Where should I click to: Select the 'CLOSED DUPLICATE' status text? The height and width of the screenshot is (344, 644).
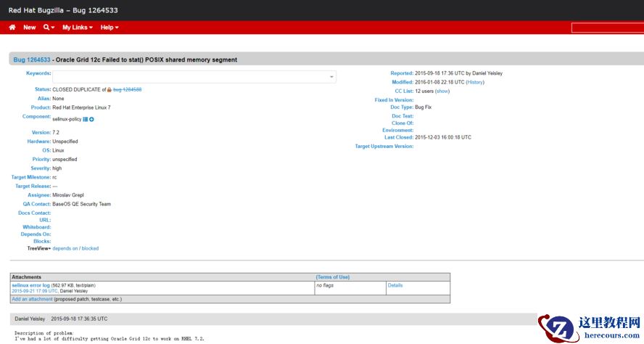point(76,89)
